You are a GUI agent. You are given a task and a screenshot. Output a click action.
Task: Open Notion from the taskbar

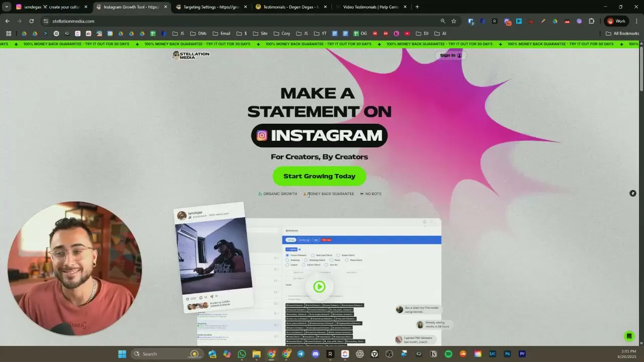pos(434,354)
